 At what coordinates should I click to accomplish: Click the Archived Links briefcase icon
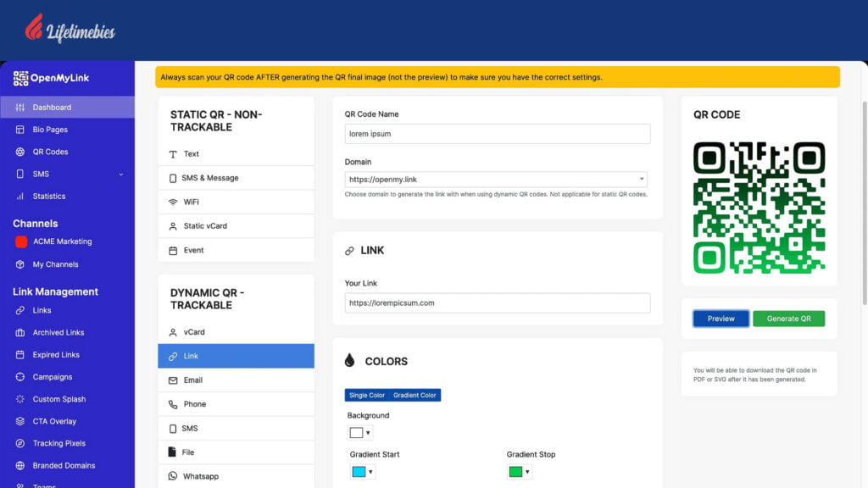point(20,332)
